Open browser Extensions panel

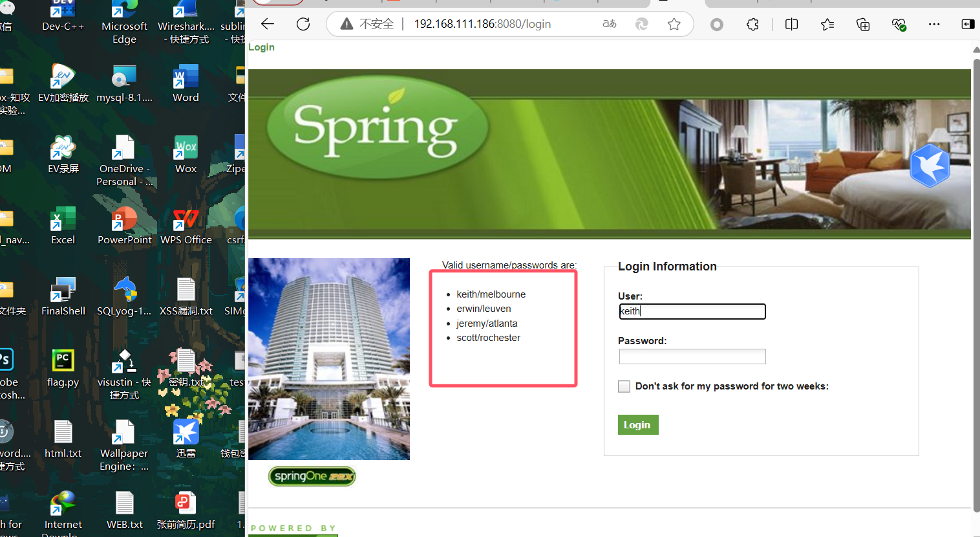(752, 24)
